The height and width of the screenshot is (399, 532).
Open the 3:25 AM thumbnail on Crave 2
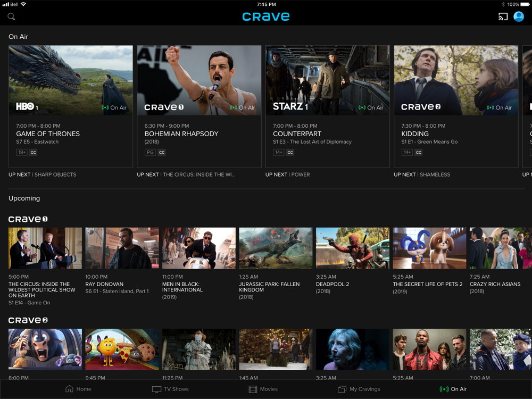(353, 349)
